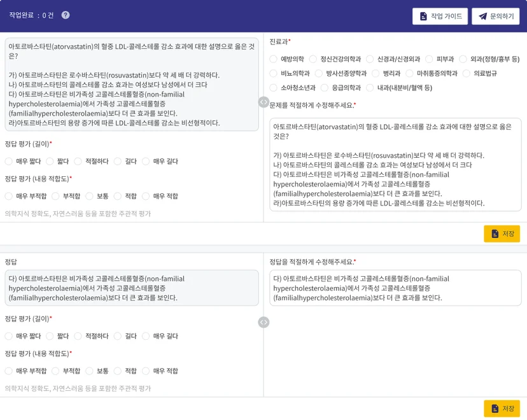This screenshot has width=527, height=420.
Task: Select 마취통증의학과 department
Action: (x=409, y=73)
